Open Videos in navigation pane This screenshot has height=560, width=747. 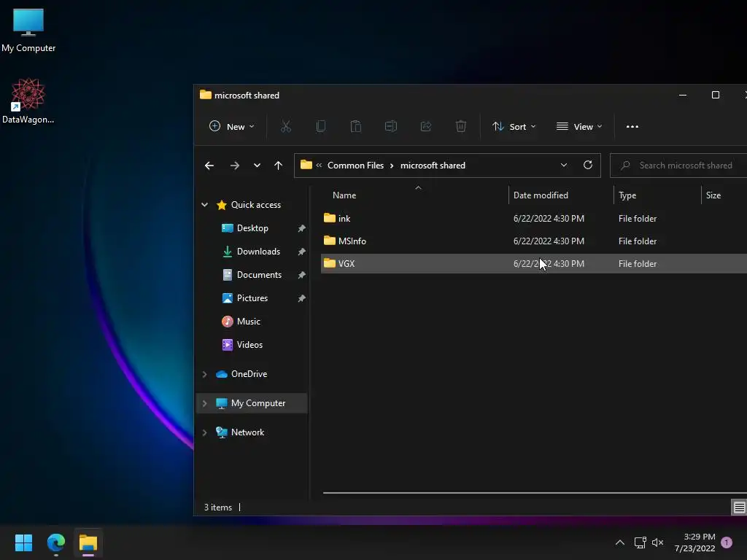249,345
